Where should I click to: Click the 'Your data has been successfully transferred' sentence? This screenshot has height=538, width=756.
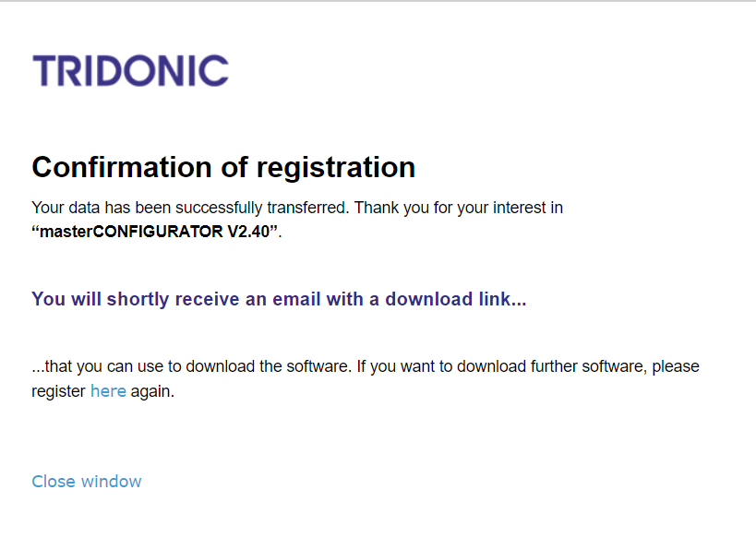pos(190,208)
